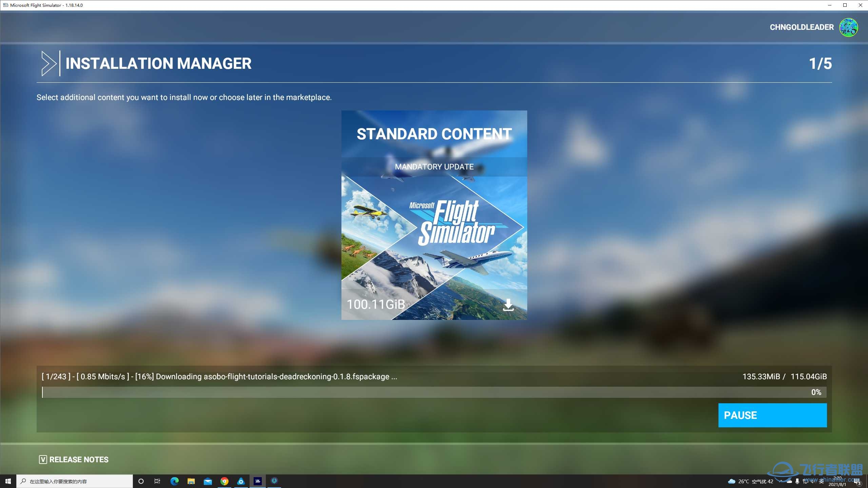Screen dimensions: 868x488
Task: Open Google Chrome from the taskbar
Action: pos(224,481)
